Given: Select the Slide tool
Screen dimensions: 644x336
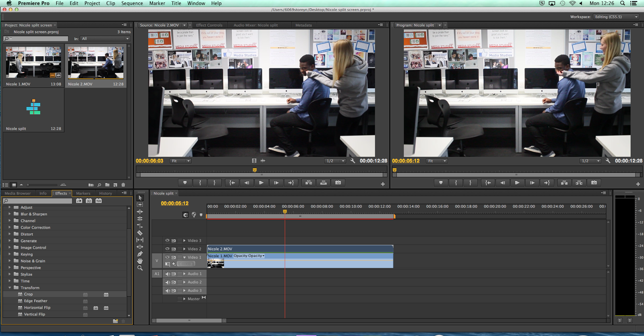Looking at the screenshot, I should pyautogui.click(x=140, y=247).
